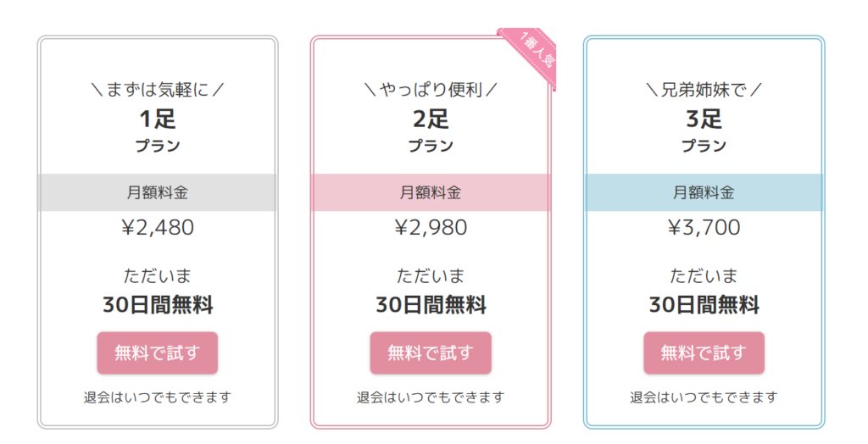Click the ¥3,700 price
Viewport: 868px width, 444px height.
[x=704, y=228]
